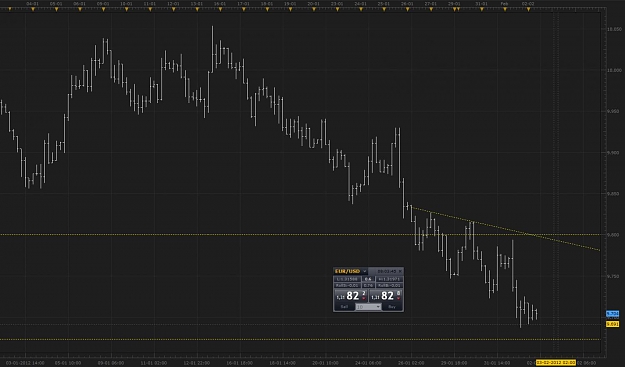Select the 16-01 day marker triangle
This screenshot has height=367, width=625.
pyautogui.click(x=220, y=9)
